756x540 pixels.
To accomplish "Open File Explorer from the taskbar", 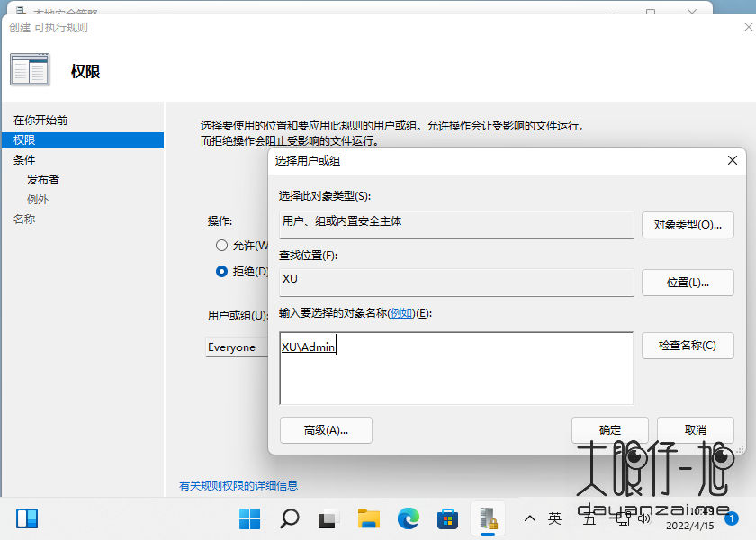I will coord(368,518).
